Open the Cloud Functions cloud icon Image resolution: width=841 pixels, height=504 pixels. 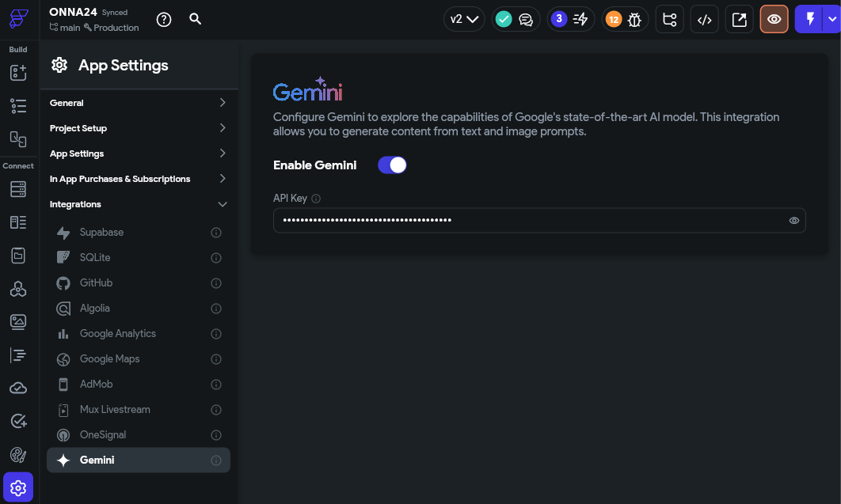(x=18, y=388)
